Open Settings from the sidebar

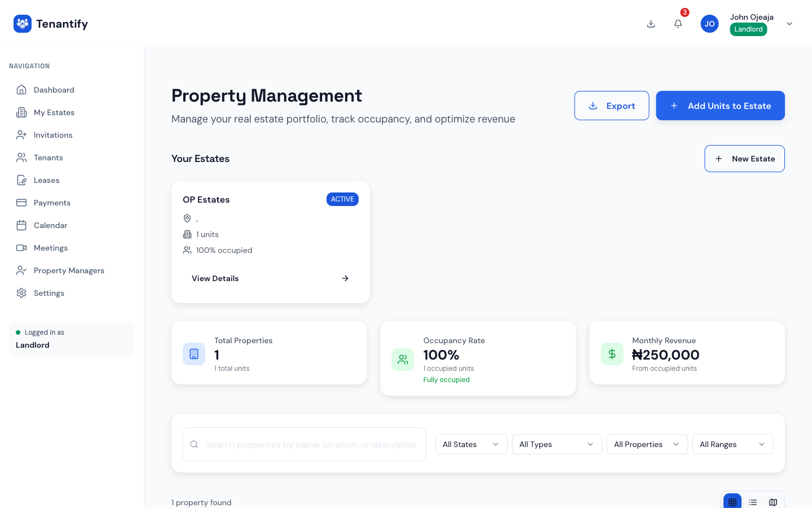tap(72, 293)
